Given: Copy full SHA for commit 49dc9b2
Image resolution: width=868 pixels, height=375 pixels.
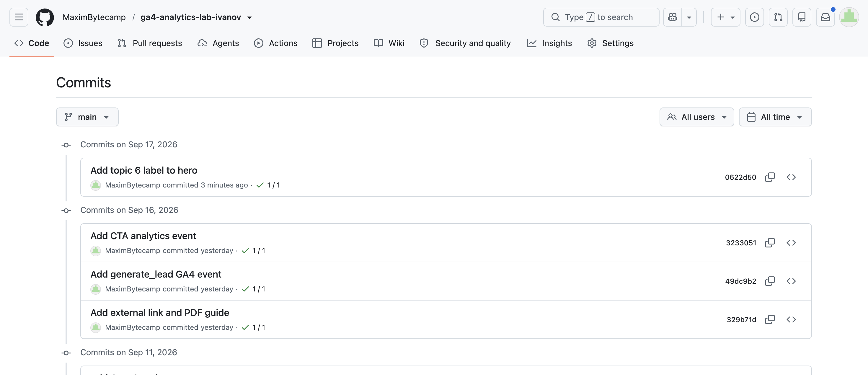Looking at the screenshot, I should tap(770, 281).
